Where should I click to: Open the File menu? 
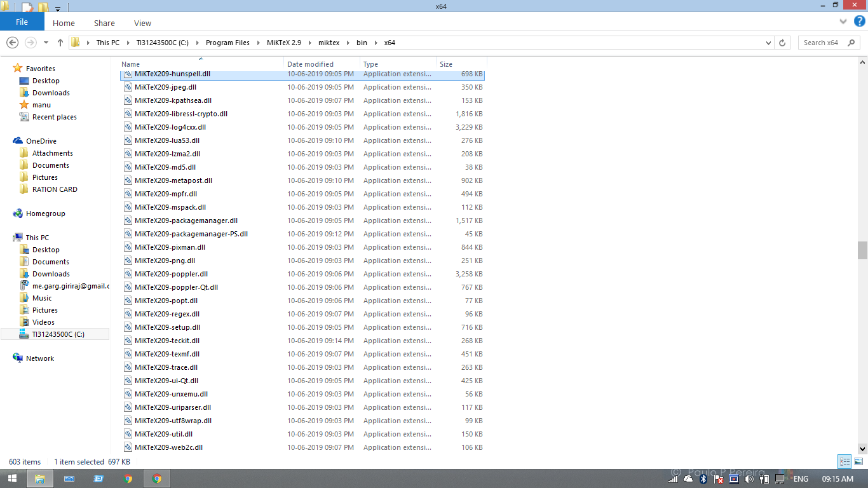coord(22,21)
